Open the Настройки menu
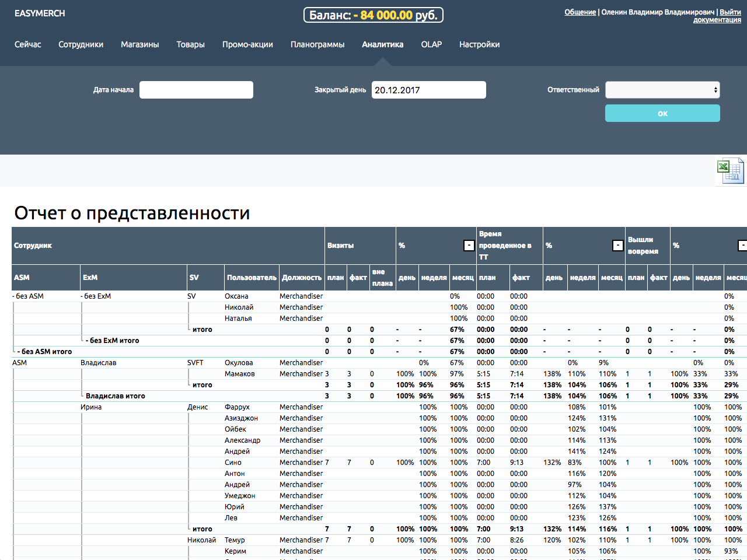 (479, 44)
